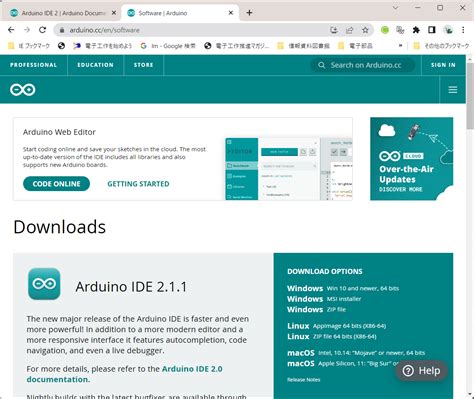This screenshot has height=399, width=474.
Task: Open the Release Notes link
Action: (303, 380)
